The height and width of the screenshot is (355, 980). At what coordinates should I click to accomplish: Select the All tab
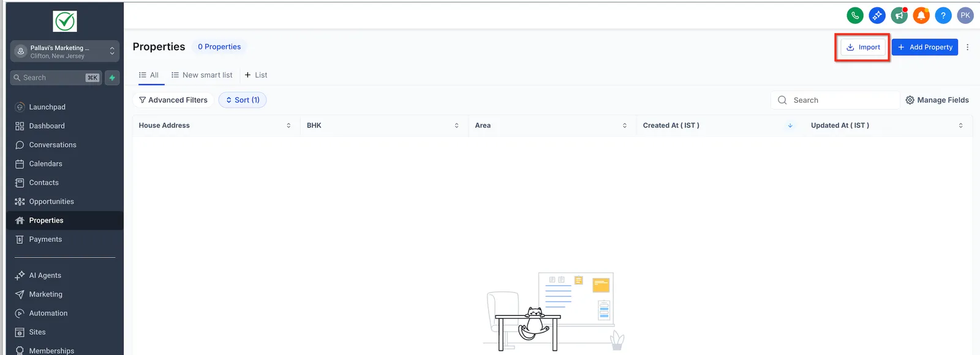(149, 75)
